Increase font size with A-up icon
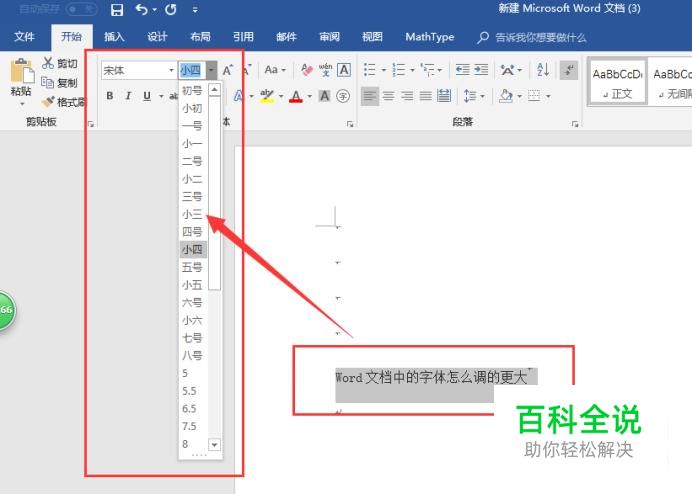The height and width of the screenshot is (494, 692). coord(227,70)
